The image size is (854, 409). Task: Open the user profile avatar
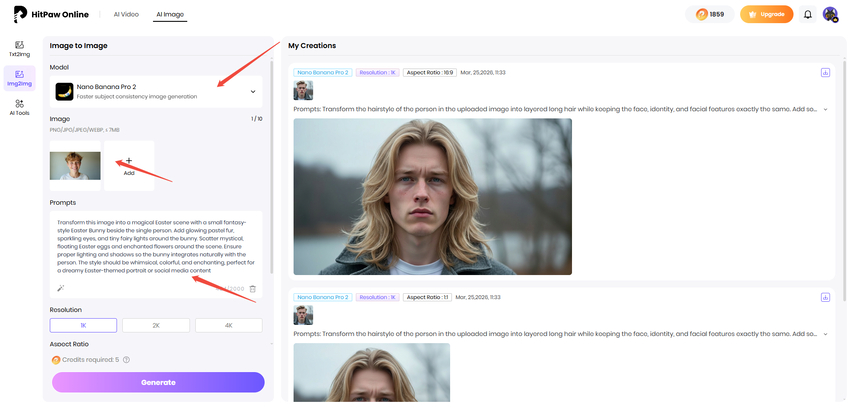pos(830,14)
